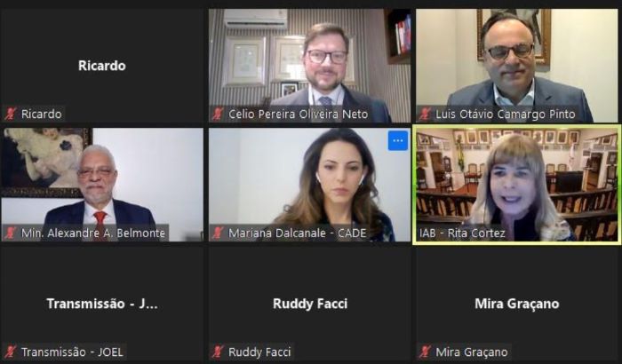The width and height of the screenshot is (622, 364).
Task: Click the large Ruddy Facci name placeholder
Action: (310, 304)
